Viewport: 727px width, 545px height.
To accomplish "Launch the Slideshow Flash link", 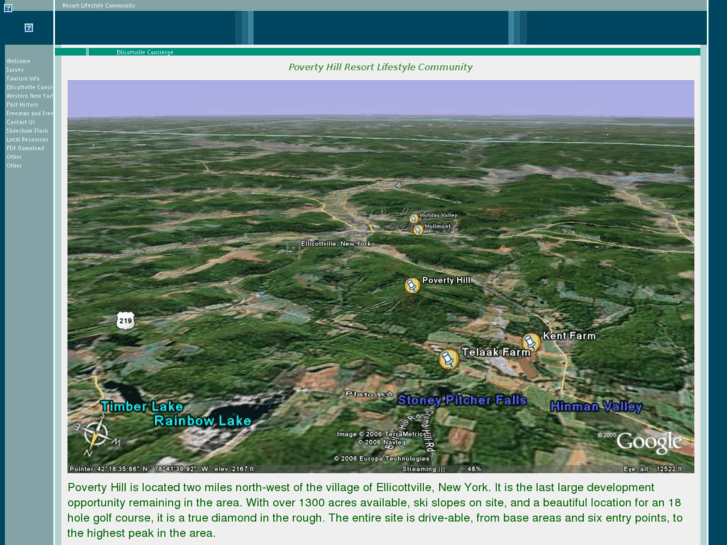I will pos(27,131).
